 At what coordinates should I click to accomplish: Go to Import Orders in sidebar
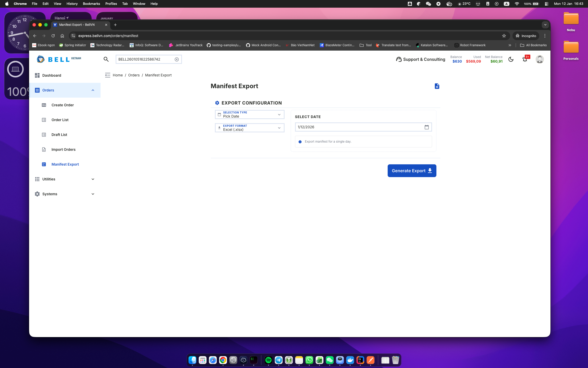(x=63, y=149)
